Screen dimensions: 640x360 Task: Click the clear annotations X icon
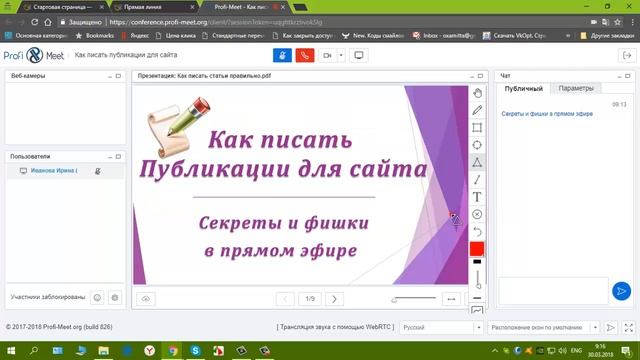click(x=477, y=214)
